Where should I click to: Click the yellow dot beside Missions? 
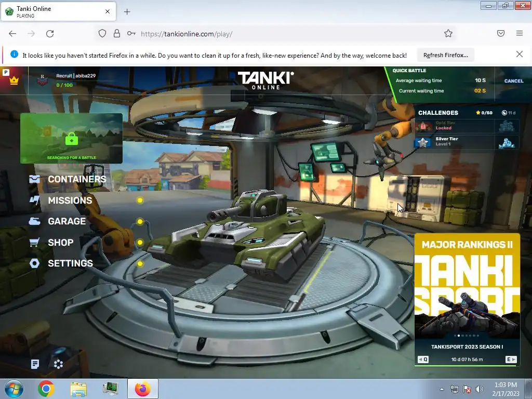click(x=140, y=200)
